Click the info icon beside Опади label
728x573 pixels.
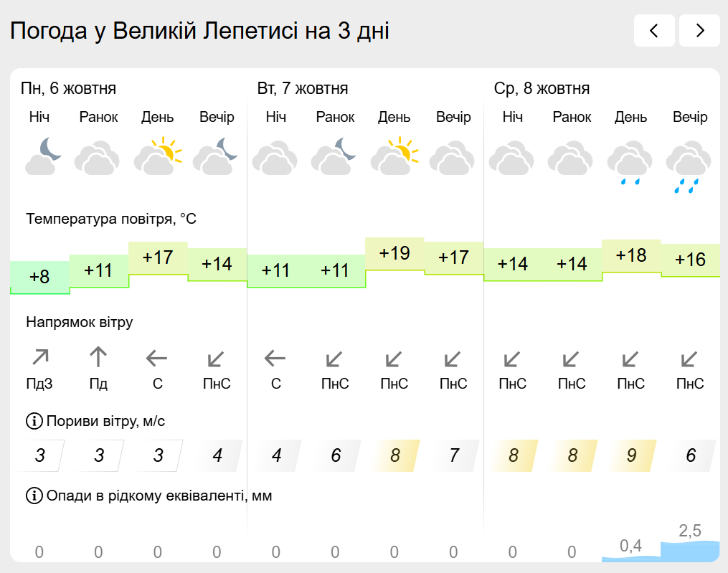pyautogui.click(x=34, y=496)
